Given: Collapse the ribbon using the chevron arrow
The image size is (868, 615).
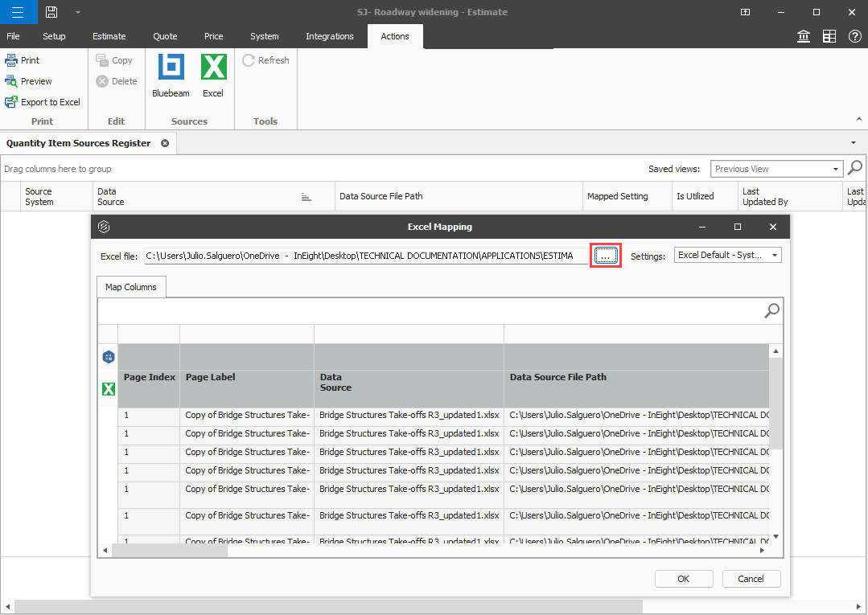Looking at the screenshot, I should [x=860, y=119].
